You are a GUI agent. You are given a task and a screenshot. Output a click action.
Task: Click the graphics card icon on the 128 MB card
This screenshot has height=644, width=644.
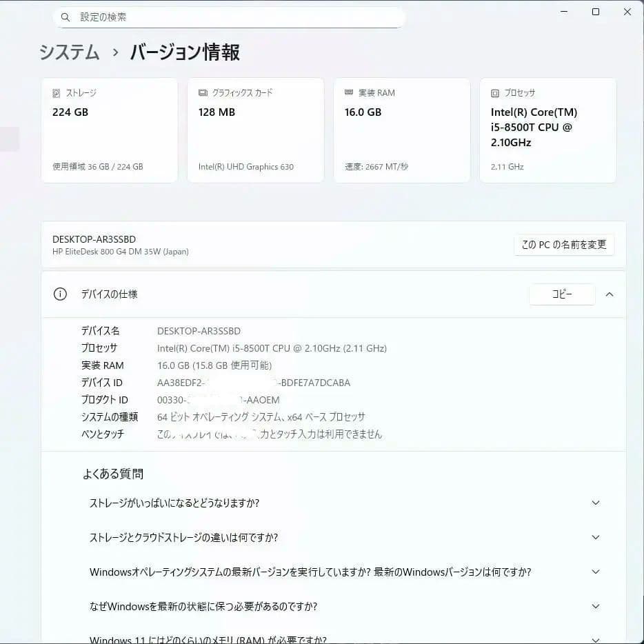coord(202,92)
